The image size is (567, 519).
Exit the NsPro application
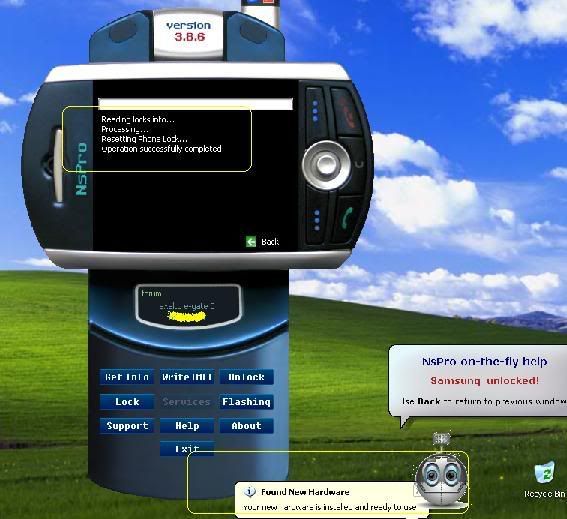point(187,449)
